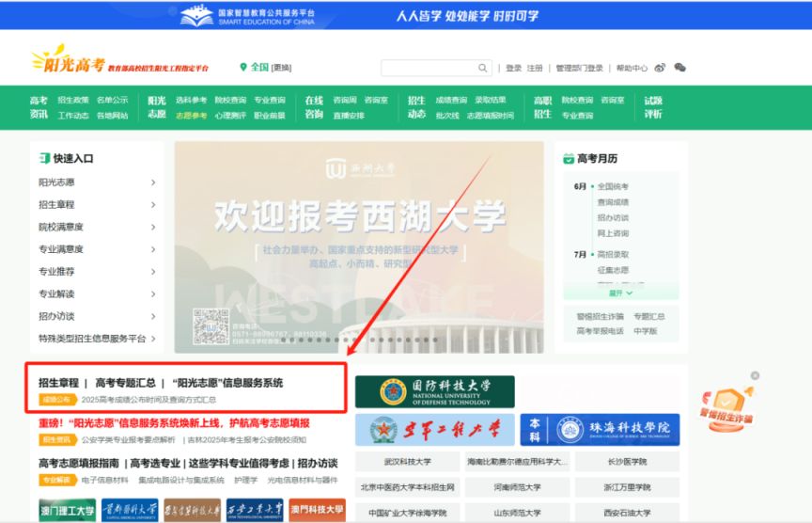The image size is (812, 523).
Task: Click 武汉科技大学 school button
Action: point(408,461)
